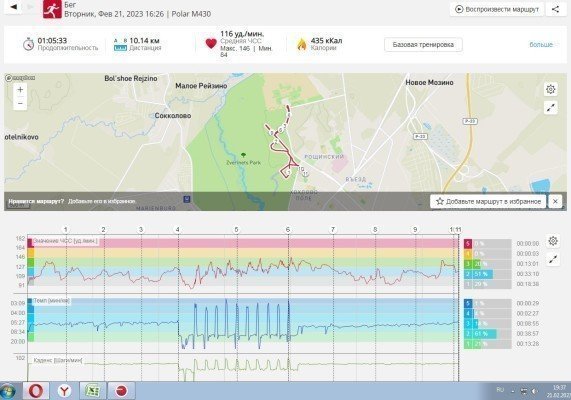
Task: Open map settings gear
Action: pyautogui.click(x=551, y=89)
